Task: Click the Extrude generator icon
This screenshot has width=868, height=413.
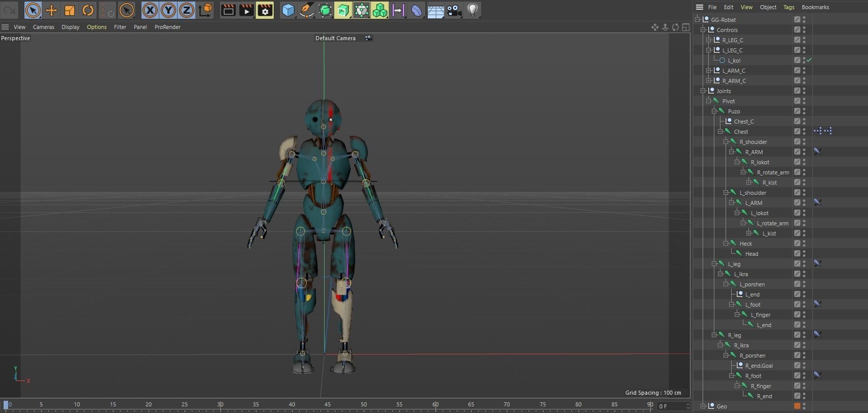Action: (x=343, y=10)
